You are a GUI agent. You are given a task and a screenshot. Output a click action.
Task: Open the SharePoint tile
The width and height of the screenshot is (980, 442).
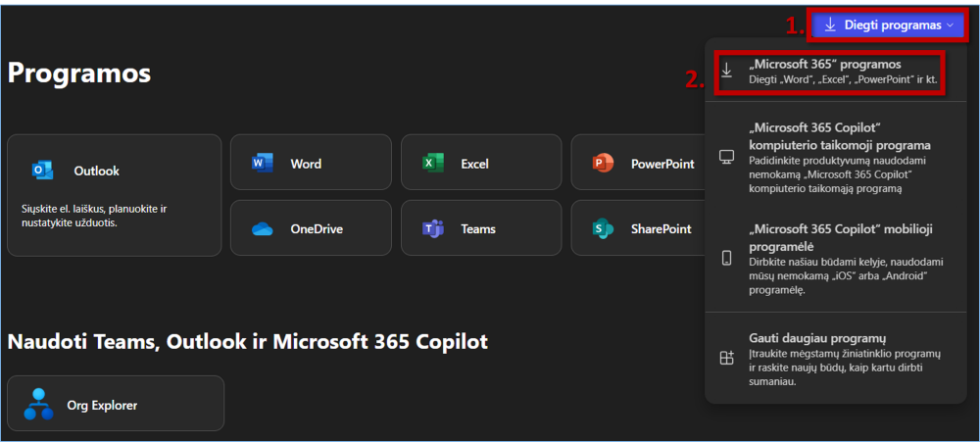[x=638, y=227]
